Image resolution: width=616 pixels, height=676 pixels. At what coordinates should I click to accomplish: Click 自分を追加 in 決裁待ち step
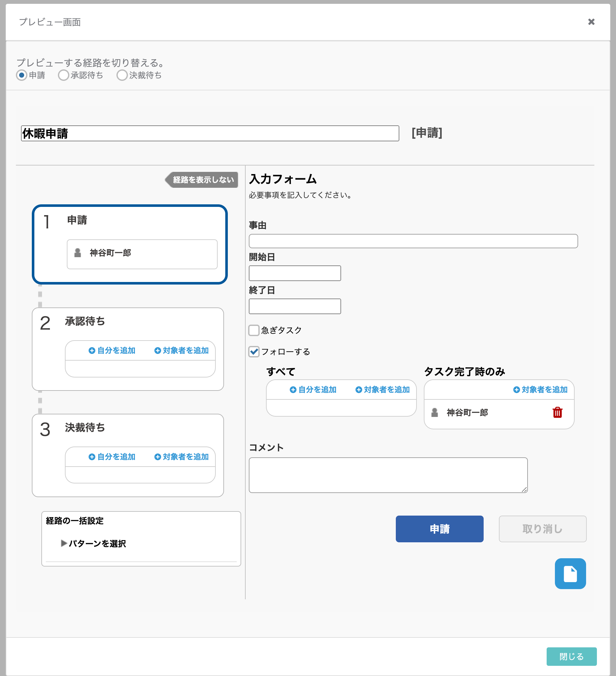[x=112, y=456]
